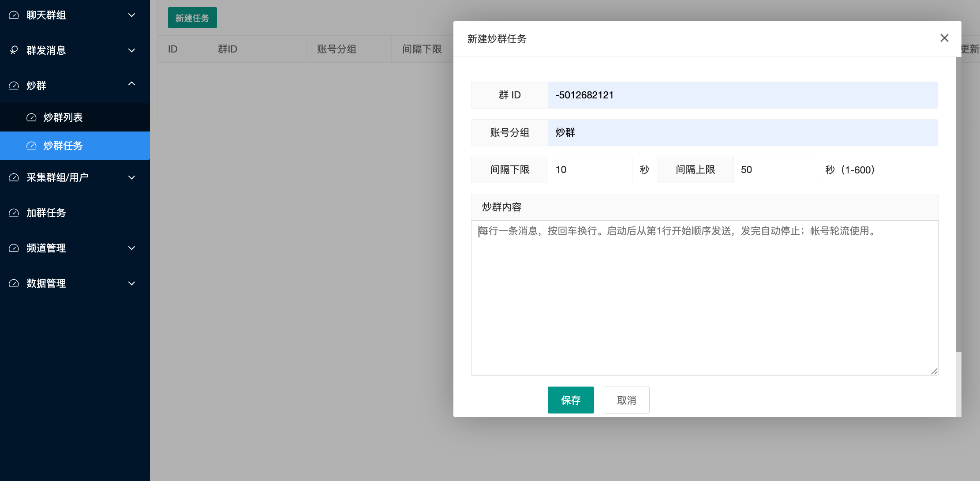Click the 炒群 gauge icon in sidebar
980x481 pixels.
point(14,86)
